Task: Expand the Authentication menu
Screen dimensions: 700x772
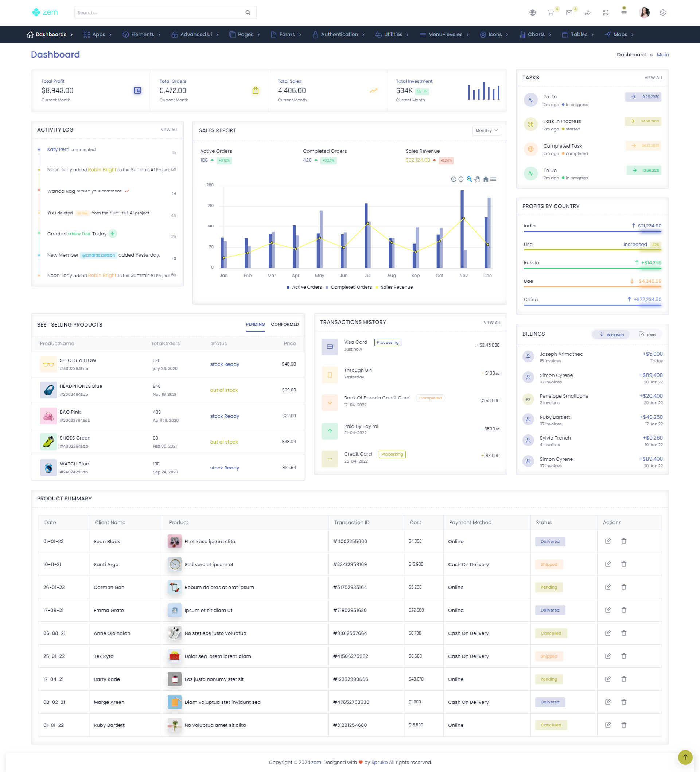Action: (x=339, y=35)
